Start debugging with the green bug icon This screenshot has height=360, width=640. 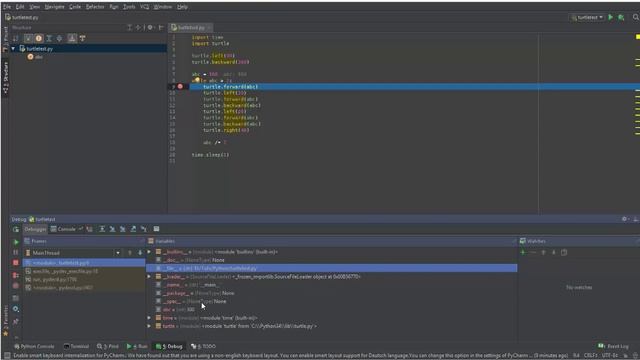click(x=621, y=17)
